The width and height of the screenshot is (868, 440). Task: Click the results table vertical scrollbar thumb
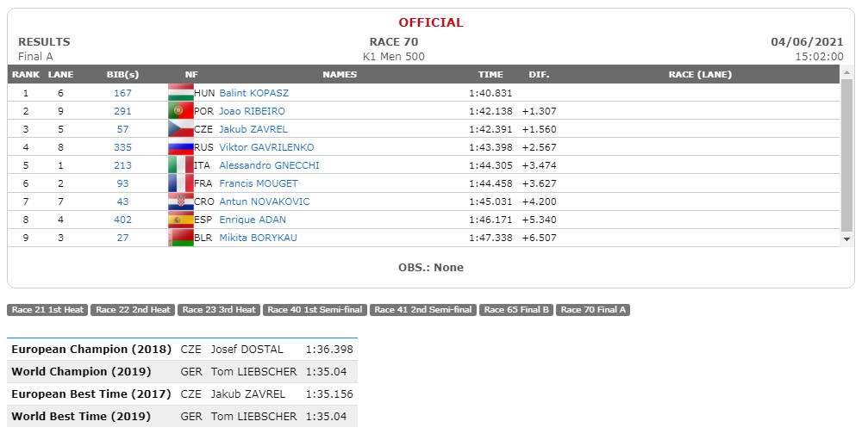point(846,156)
